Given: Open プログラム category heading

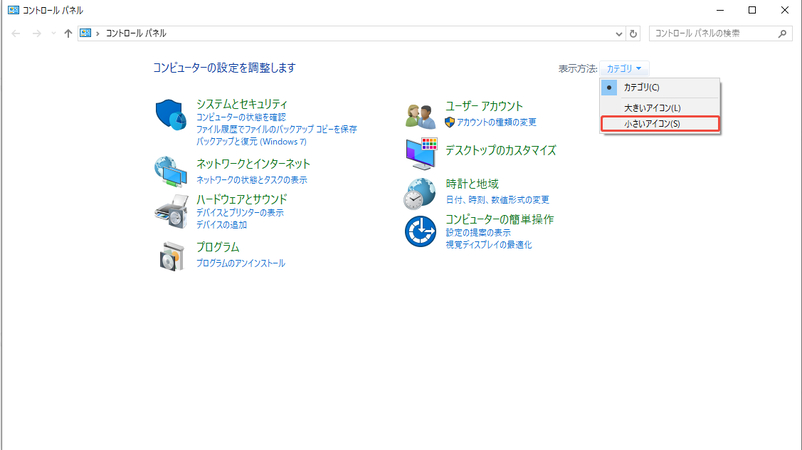Looking at the screenshot, I should (218, 247).
